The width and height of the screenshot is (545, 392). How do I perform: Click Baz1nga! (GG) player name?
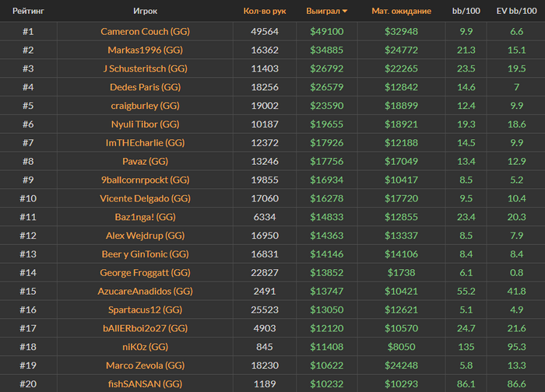click(x=145, y=217)
